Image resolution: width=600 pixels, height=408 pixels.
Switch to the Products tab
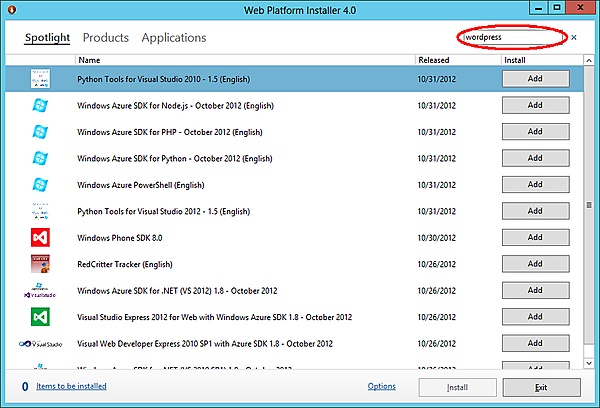click(x=105, y=38)
